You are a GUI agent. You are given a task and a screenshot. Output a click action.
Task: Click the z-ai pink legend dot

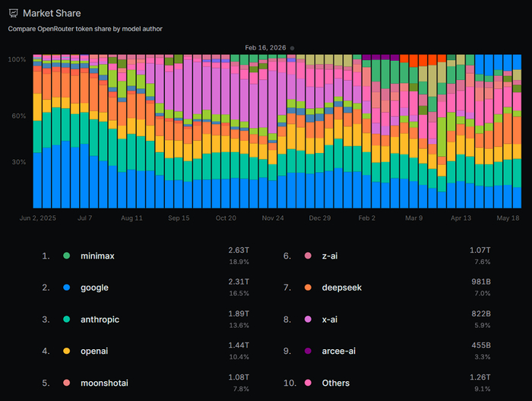click(x=308, y=256)
